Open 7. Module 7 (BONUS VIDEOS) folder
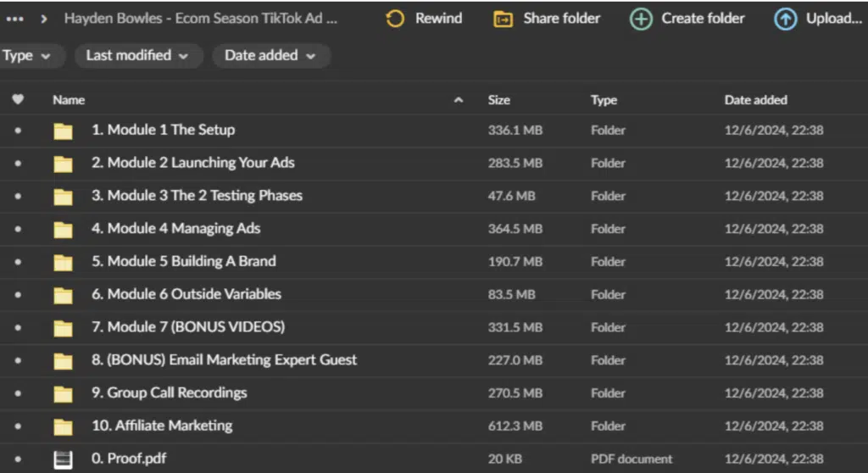The width and height of the screenshot is (868, 473). click(x=188, y=327)
